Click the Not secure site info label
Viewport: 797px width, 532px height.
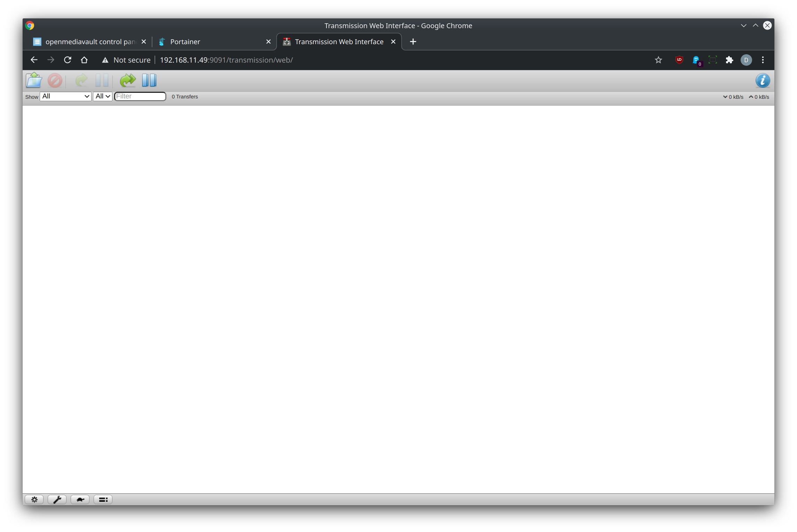126,60
